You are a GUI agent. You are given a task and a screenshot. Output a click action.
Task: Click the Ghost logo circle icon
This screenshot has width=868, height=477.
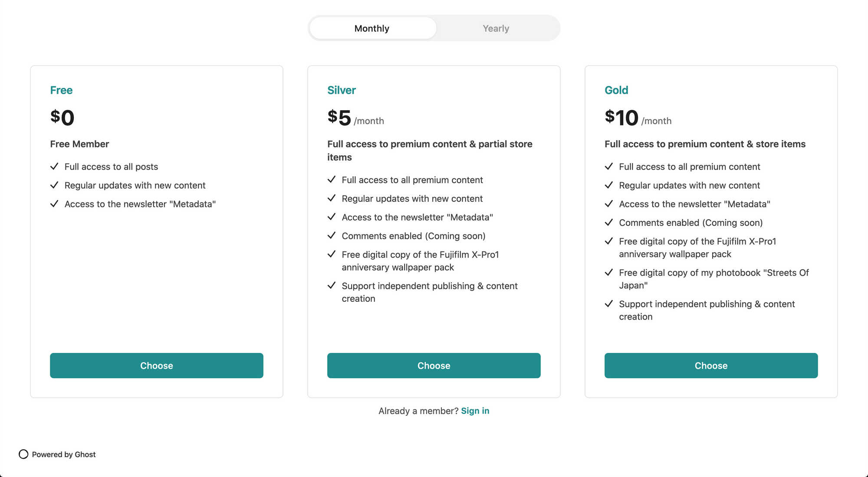point(23,454)
